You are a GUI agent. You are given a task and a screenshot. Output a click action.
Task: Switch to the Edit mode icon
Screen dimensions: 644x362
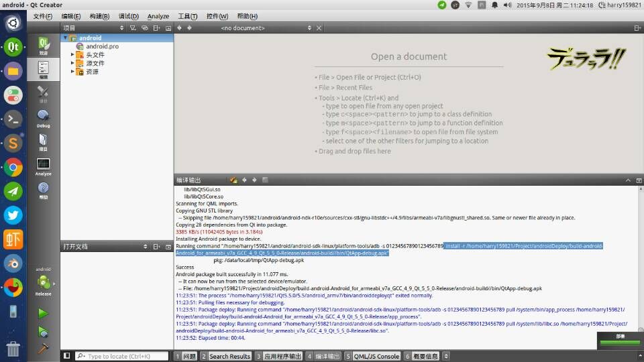(43, 69)
